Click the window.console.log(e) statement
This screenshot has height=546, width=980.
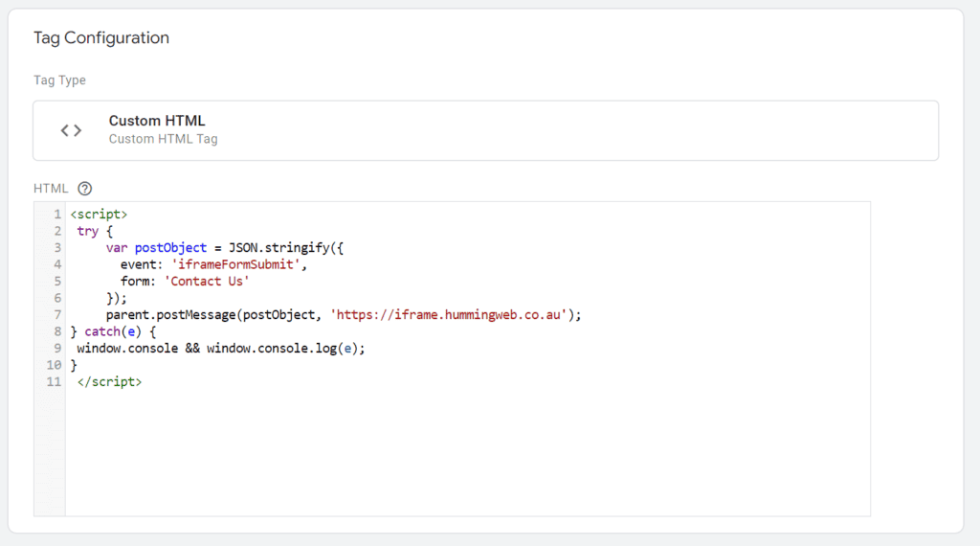click(x=285, y=349)
